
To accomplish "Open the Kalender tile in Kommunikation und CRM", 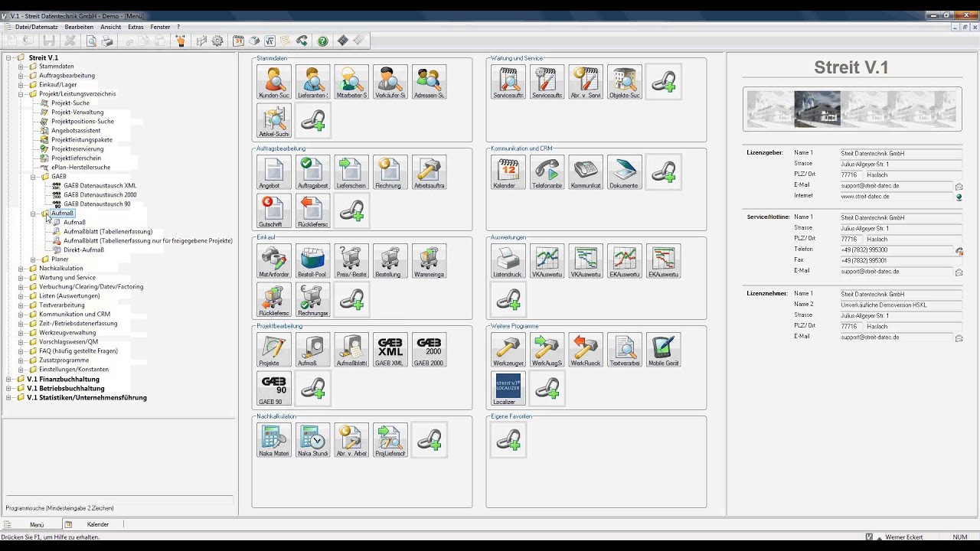I will (508, 172).
